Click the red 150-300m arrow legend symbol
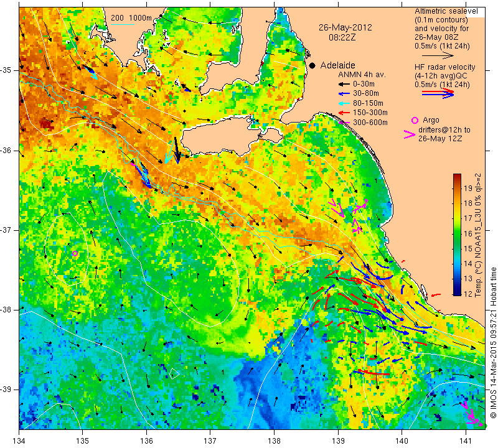498x448 pixels. coord(344,113)
